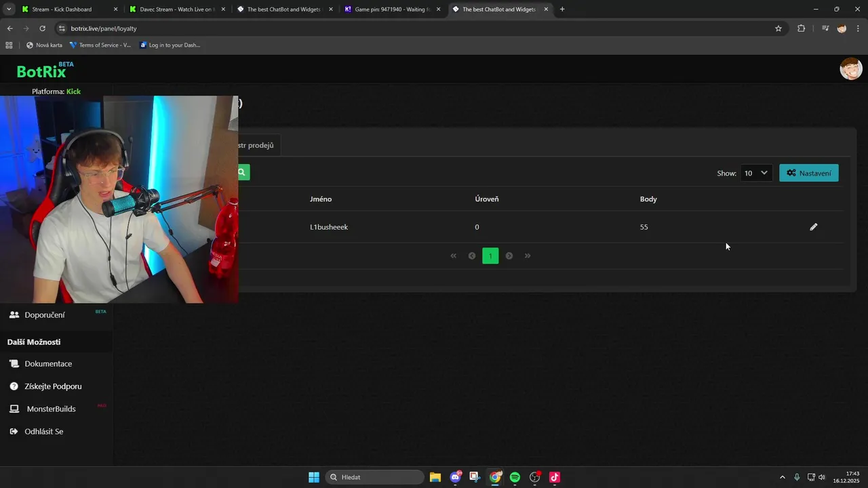Go to previous page arrow icon
Screen dimensions: 868x488
pyautogui.click(x=472, y=256)
